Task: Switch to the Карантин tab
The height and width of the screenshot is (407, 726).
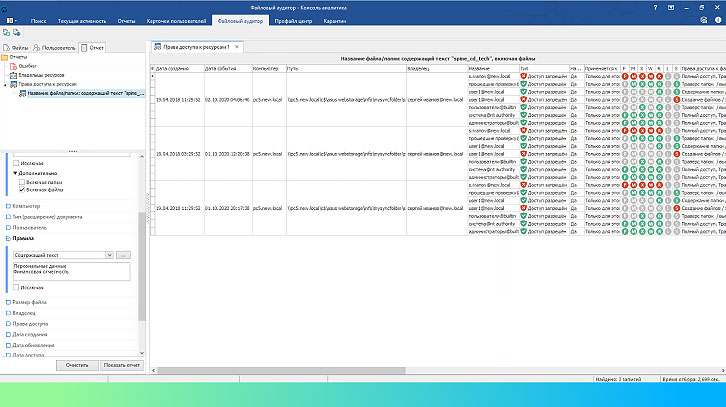Action: click(335, 21)
